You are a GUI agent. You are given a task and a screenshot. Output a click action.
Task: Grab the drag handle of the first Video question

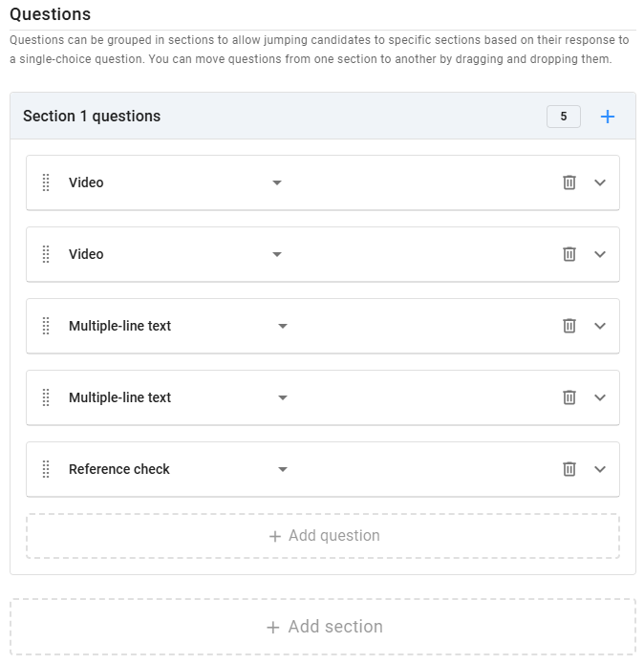(46, 182)
